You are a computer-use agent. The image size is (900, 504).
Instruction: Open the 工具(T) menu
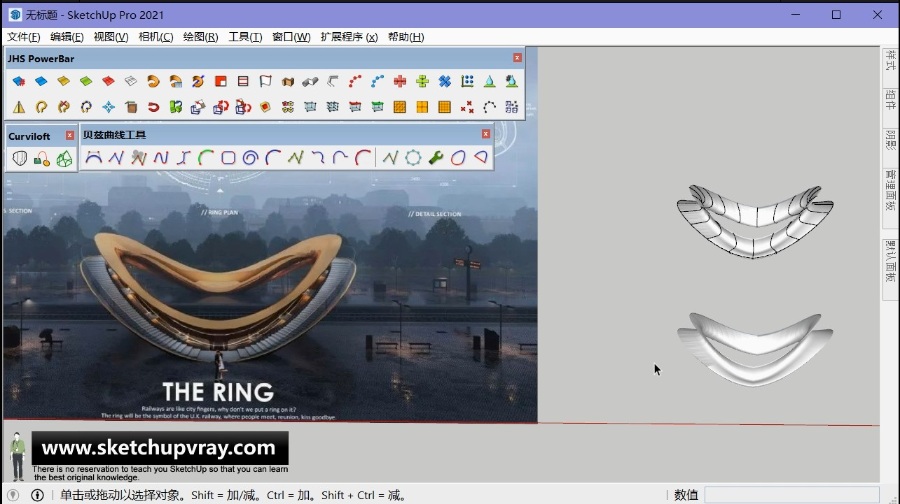pyautogui.click(x=245, y=37)
